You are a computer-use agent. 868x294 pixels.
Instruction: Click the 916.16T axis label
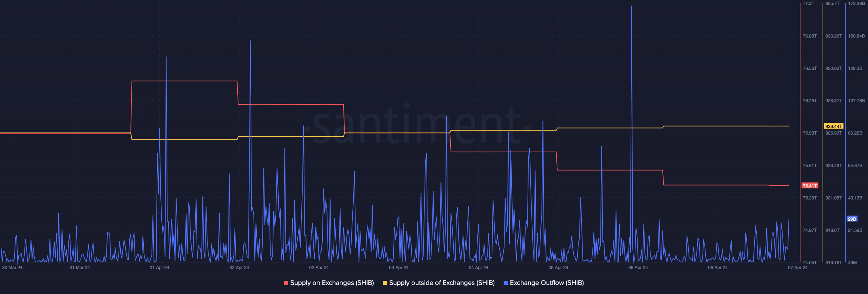pyautogui.click(x=834, y=262)
